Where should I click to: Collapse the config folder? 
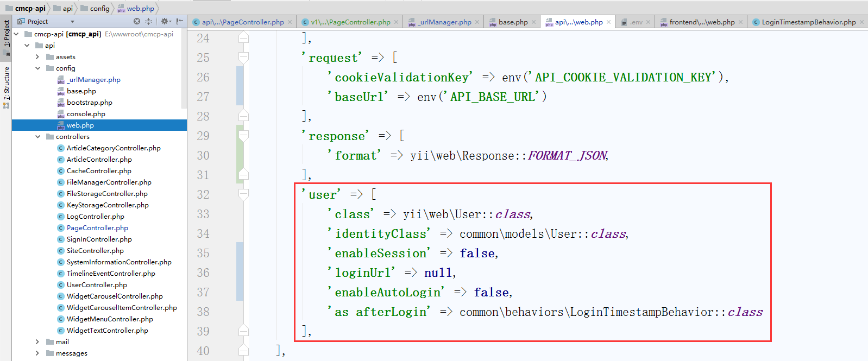tap(37, 68)
